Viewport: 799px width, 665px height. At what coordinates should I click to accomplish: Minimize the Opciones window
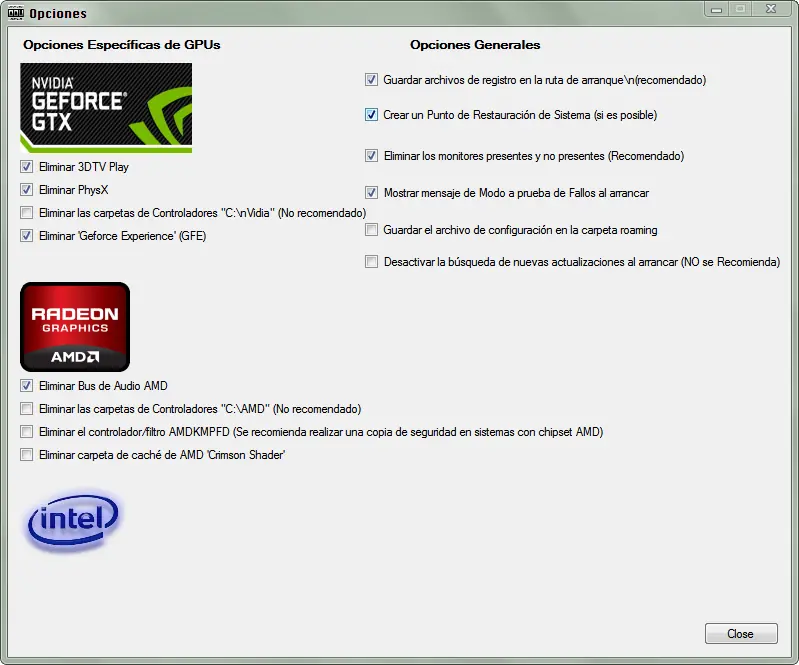(x=716, y=9)
